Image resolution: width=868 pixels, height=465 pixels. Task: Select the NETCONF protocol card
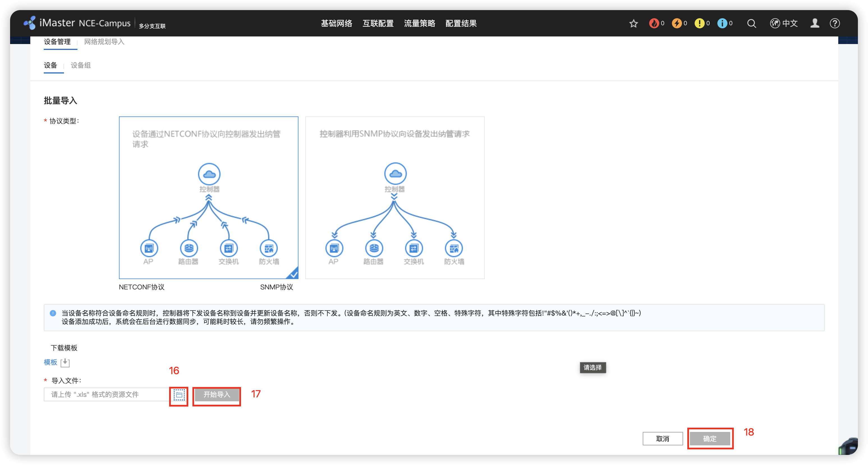click(x=208, y=197)
